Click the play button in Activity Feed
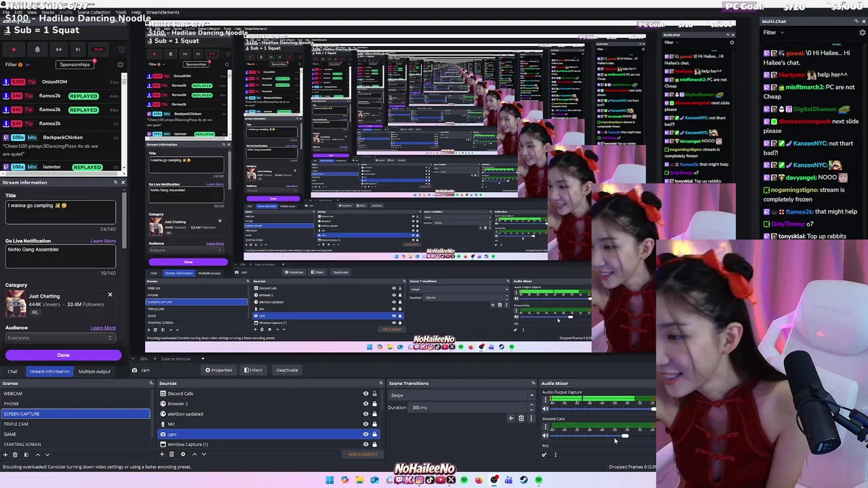Image resolution: width=868 pixels, height=488 pixels. pyautogui.click(x=14, y=49)
